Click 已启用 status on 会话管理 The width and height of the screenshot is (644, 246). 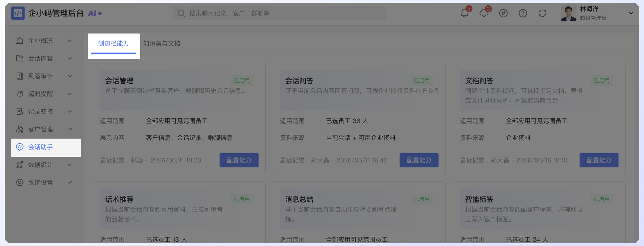pyautogui.click(x=242, y=81)
